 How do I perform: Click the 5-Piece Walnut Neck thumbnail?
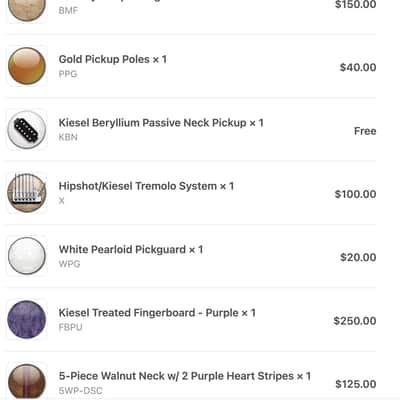tap(27, 382)
